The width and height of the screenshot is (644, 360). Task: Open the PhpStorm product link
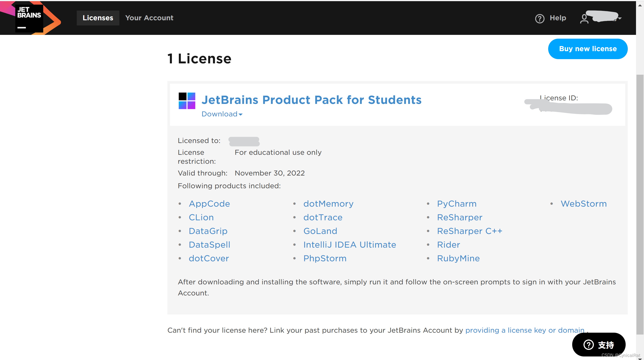pos(325,258)
